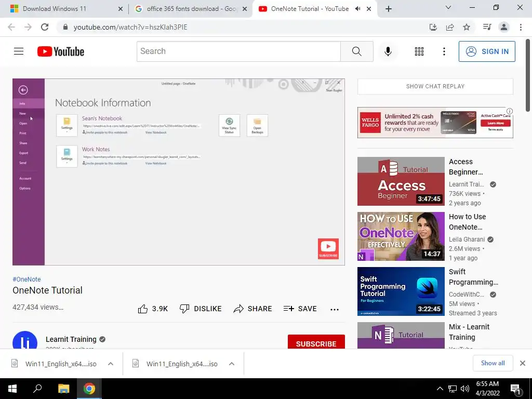Open the Wells Fargo ad banner
532x399 pixels.
[x=435, y=123]
